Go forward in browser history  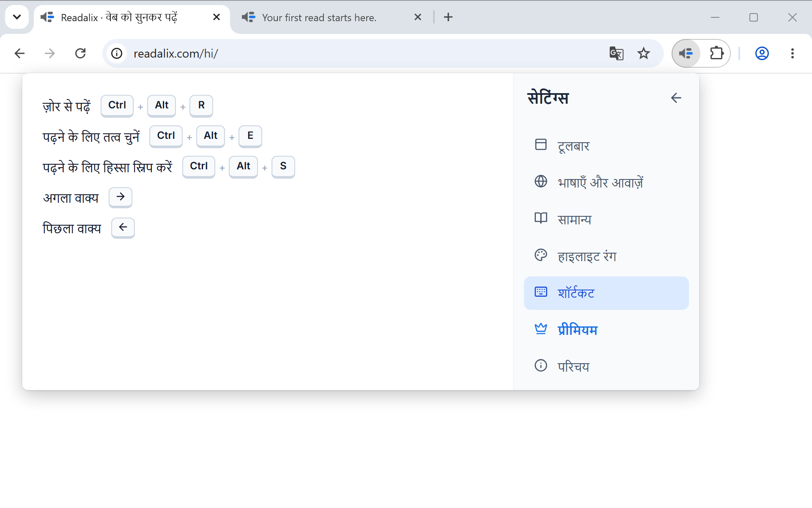click(x=50, y=53)
